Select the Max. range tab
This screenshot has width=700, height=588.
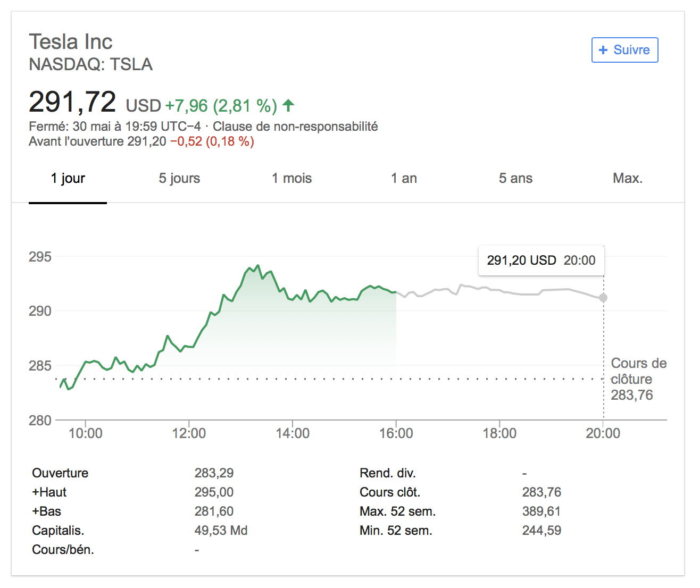point(628,179)
